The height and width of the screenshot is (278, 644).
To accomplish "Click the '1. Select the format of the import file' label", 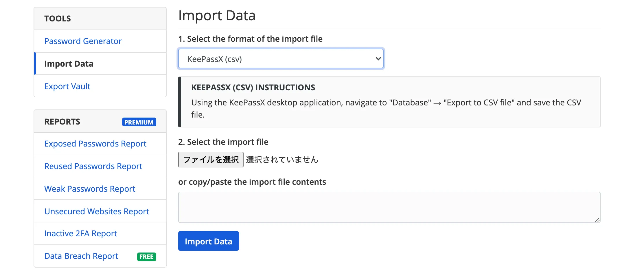I will click(x=250, y=39).
